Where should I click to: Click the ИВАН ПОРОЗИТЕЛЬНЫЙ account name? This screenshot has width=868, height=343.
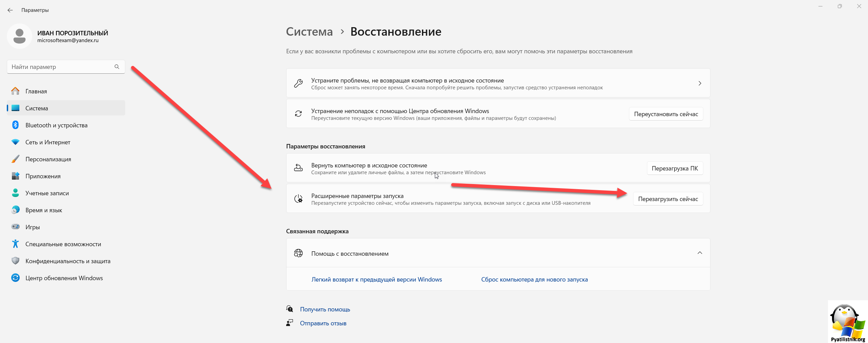click(x=73, y=33)
